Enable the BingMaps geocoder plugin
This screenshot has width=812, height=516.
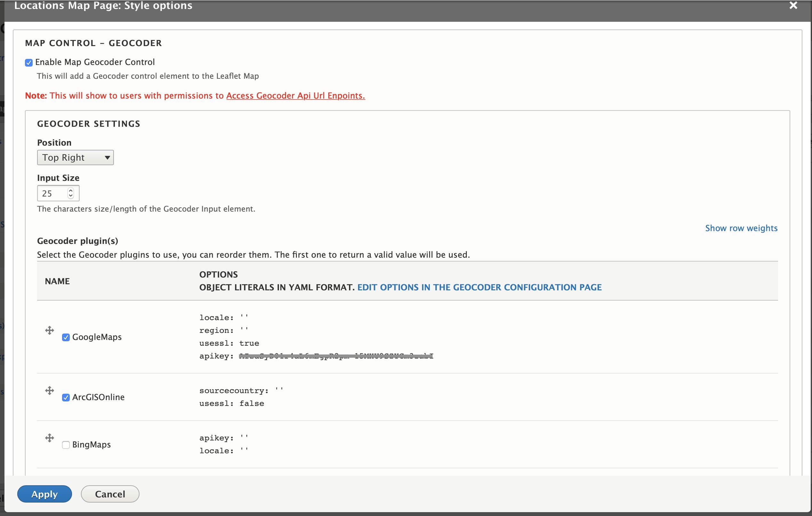click(x=66, y=445)
